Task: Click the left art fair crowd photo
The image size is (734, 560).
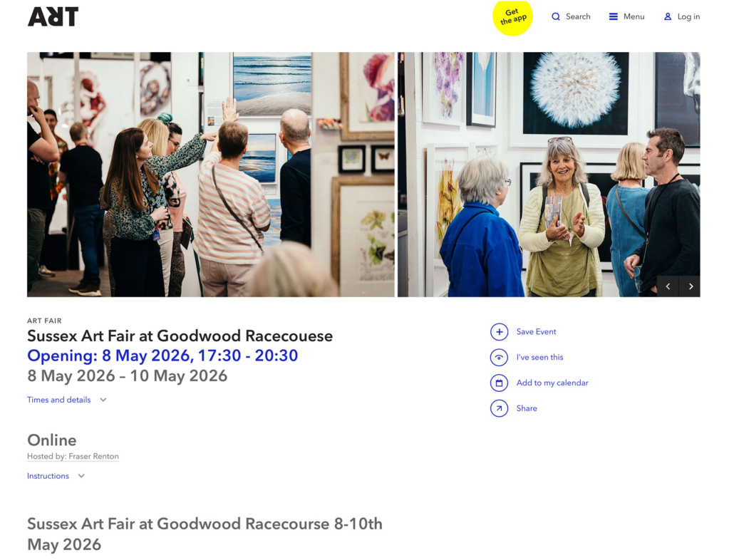Action: point(211,175)
